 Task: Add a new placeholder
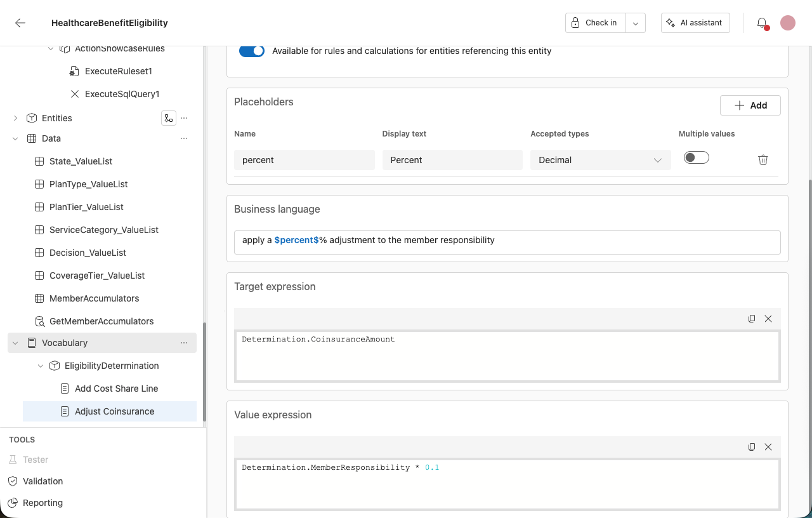(x=750, y=105)
